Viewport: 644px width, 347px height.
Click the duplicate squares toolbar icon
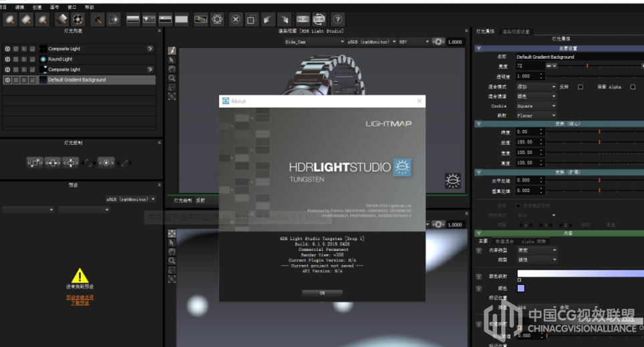(x=251, y=19)
